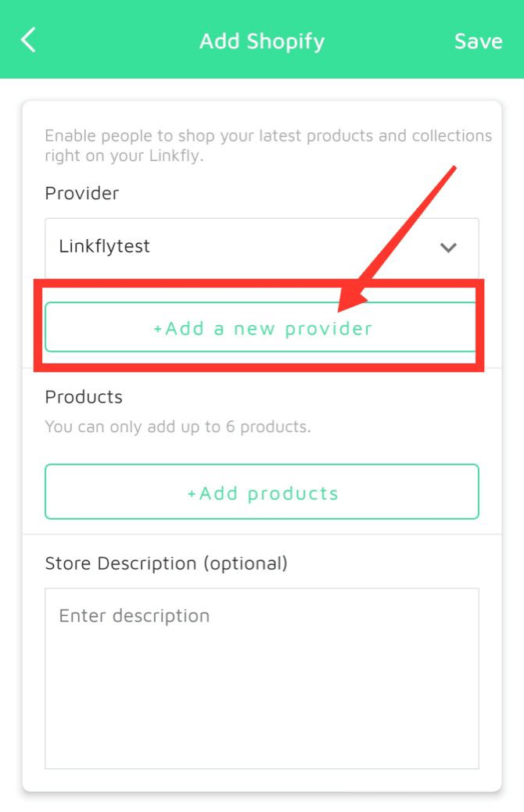Click the intro text about Linkfly shopping
Image resolution: width=524 pixels, height=812 pixels.
tap(268, 145)
